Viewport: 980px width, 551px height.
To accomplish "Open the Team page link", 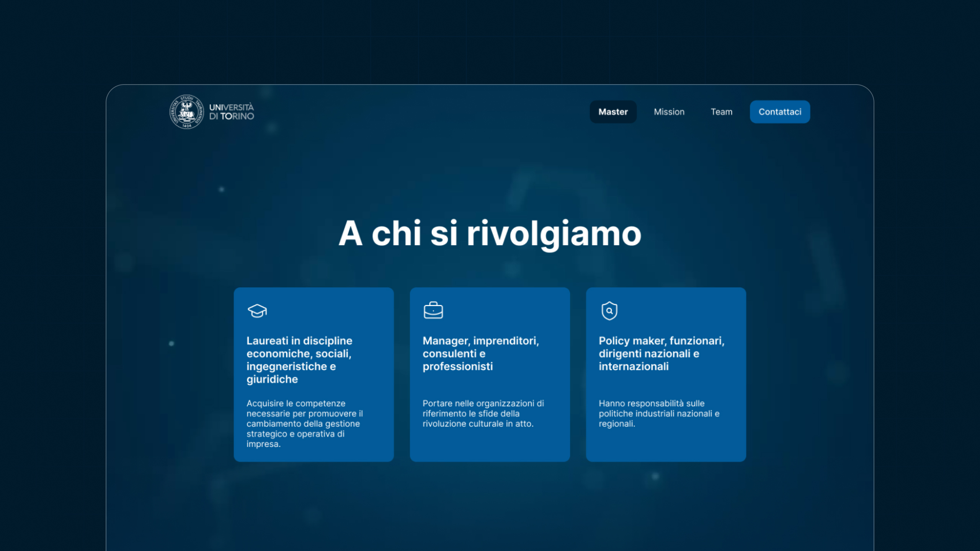I will (722, 112).
